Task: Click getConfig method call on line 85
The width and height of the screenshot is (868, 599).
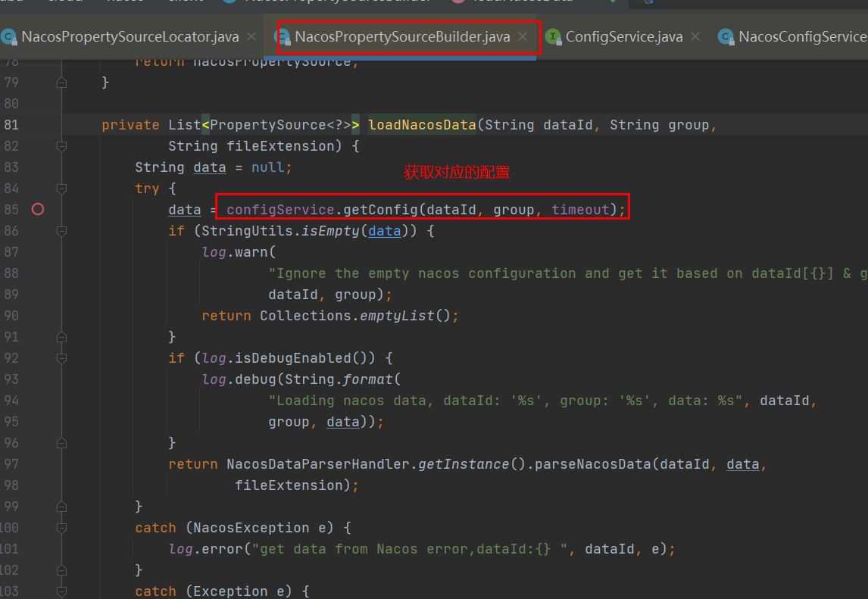Action: [x=380, y=210]
